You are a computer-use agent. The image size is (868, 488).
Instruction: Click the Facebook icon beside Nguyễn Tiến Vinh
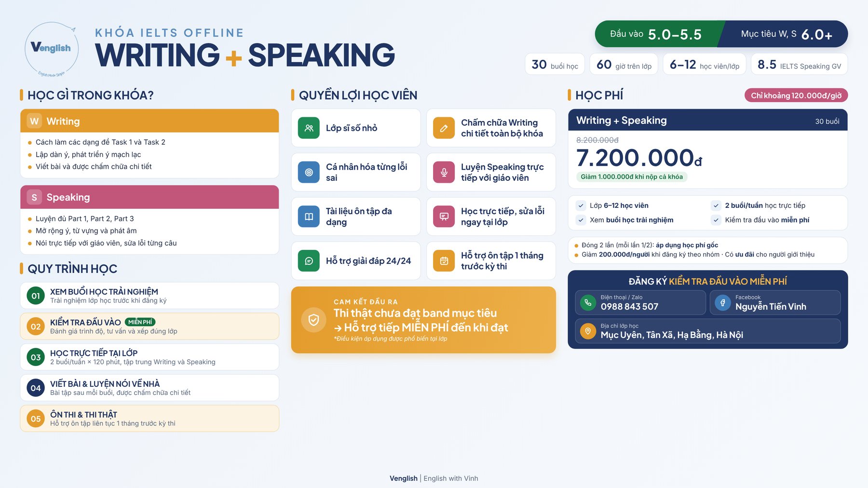point(722,303)
